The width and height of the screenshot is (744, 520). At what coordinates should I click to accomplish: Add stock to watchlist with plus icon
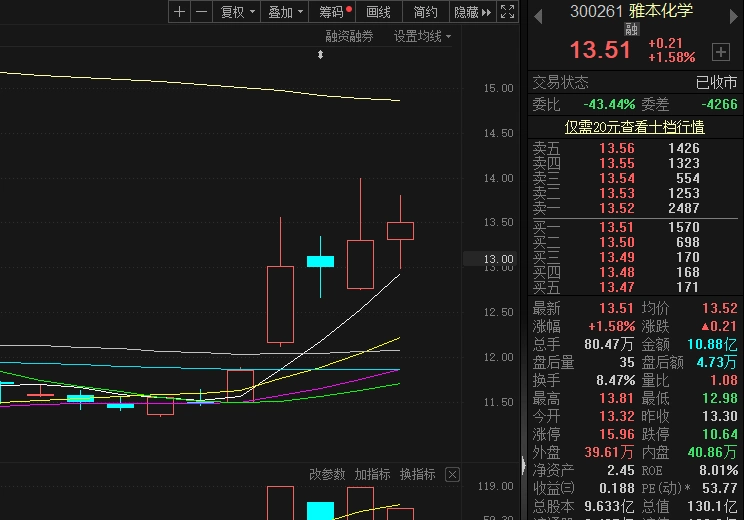pyautogui.click(x=720, y=52)
